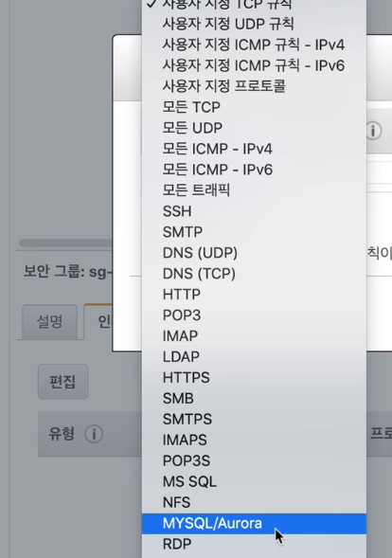This screenshot has width=392, height=558.
Task: Select HTTP from dropdown list
Action: coord(254,295)
